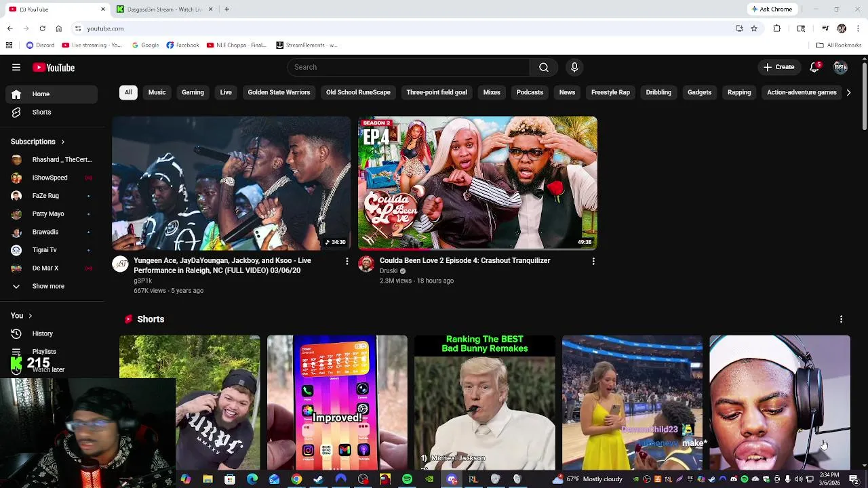Image resolution: width=868 pixels, height=488 pixels.
Task: Open Yungeen Ace live performance thumbnail
Action: coord(231,183)
